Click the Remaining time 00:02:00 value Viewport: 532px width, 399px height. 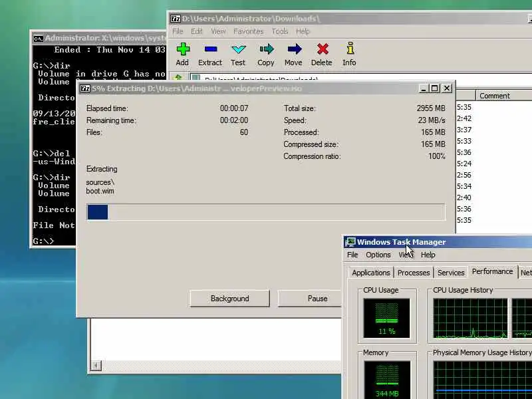pos(234,120)
